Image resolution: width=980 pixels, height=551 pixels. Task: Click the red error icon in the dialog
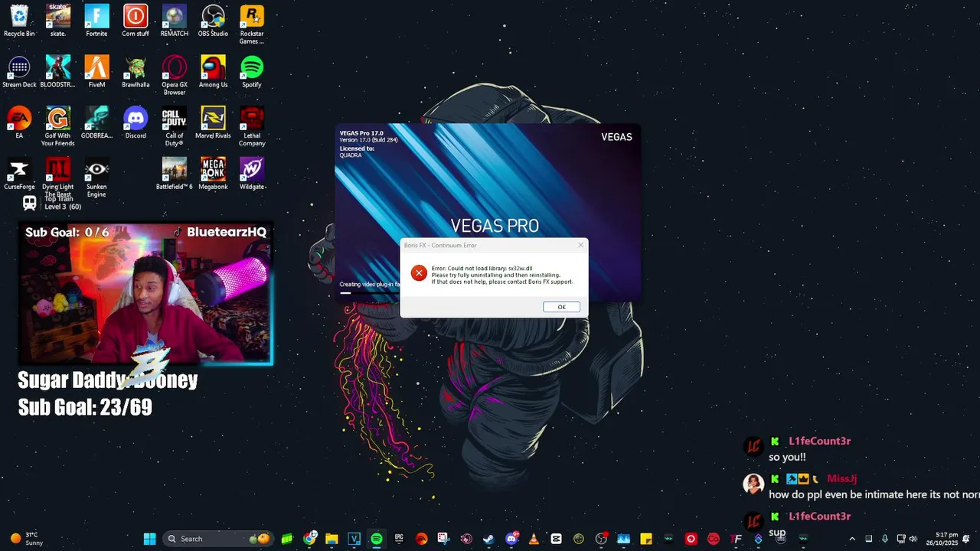pos(419,273)
